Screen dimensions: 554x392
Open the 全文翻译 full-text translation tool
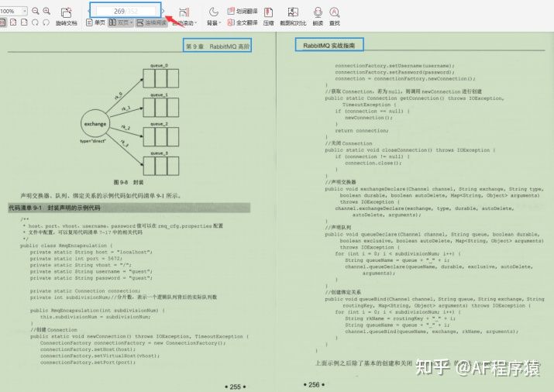[x=243, y=22]
